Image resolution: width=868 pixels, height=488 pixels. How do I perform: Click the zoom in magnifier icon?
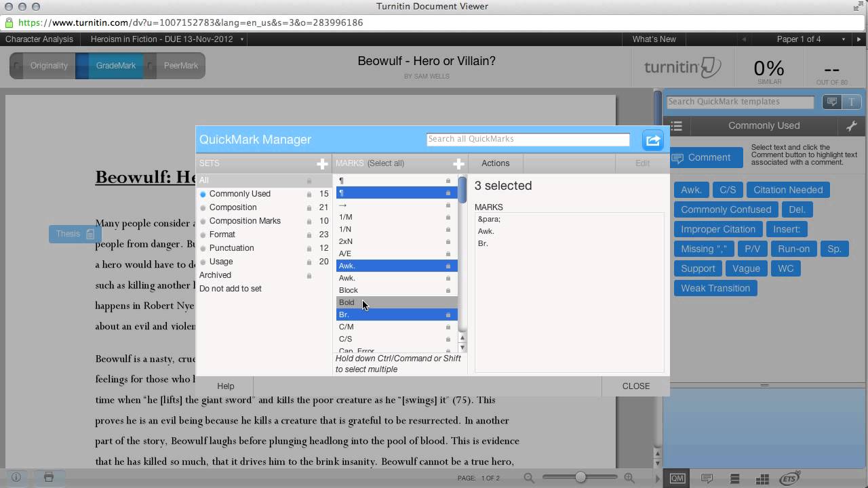(x=629, y=478)
